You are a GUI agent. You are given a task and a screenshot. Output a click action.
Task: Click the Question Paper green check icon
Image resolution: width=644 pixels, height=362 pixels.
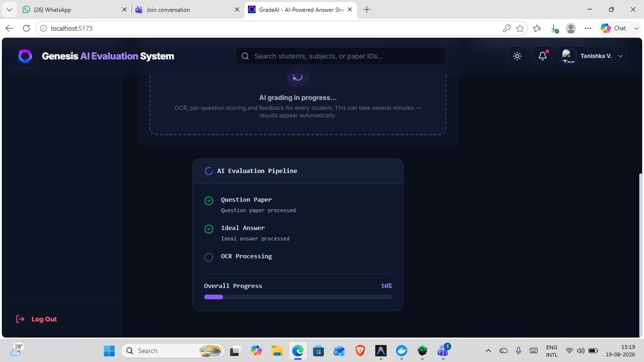[x=209, y=201]
